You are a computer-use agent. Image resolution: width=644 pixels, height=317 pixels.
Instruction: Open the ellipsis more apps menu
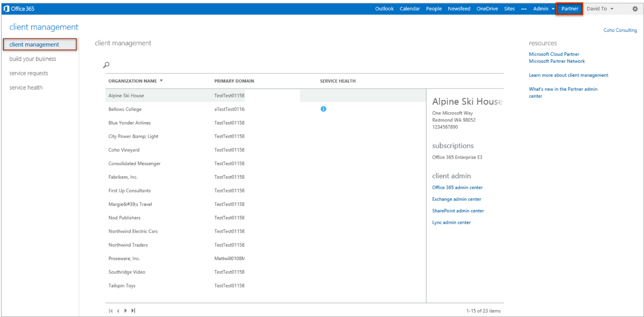[524, 9]
